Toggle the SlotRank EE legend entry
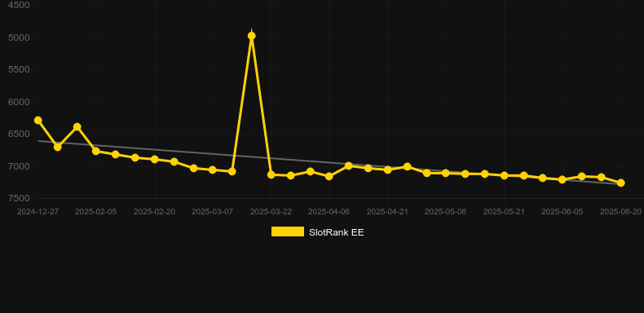The width and height of the screenshot is (644, 313). (317, 232)
